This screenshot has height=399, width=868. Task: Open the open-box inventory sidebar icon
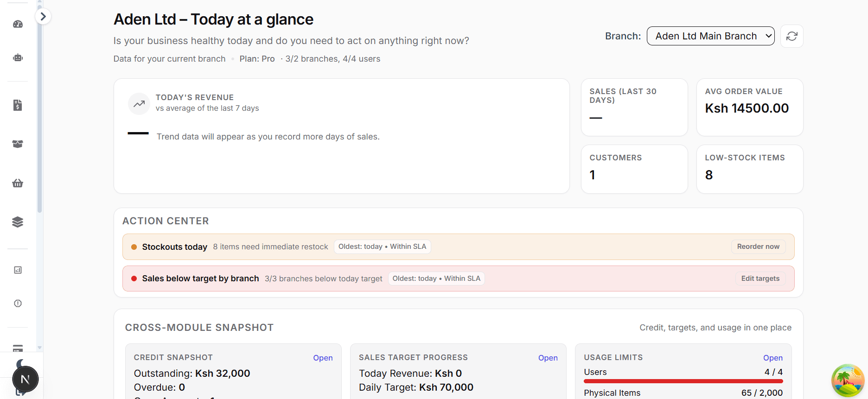[18, 144]
